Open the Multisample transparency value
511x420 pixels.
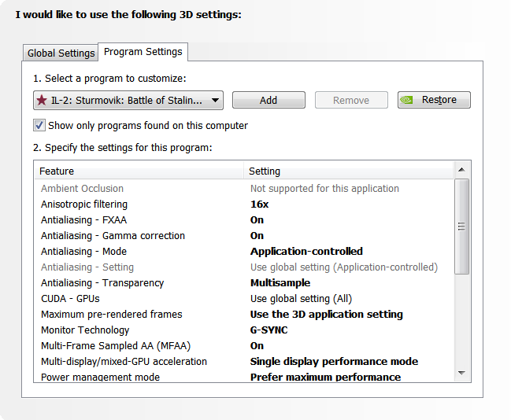[280, 282]
